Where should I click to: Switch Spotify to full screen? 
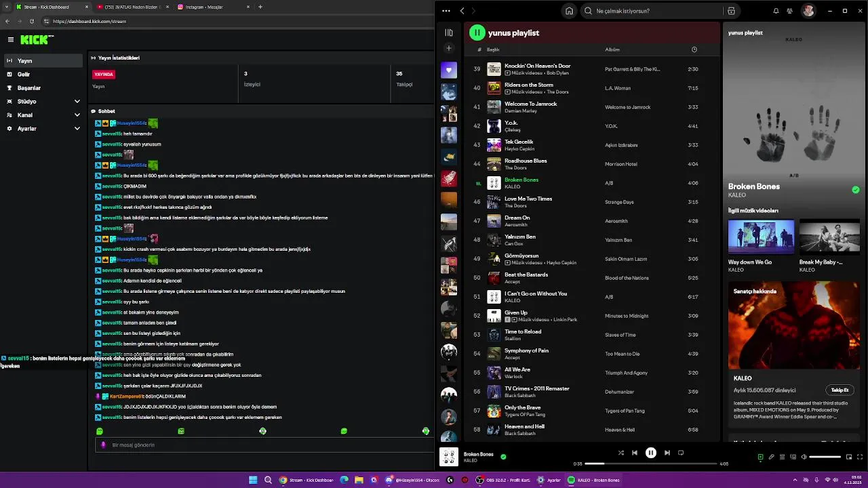pos(860,457)
